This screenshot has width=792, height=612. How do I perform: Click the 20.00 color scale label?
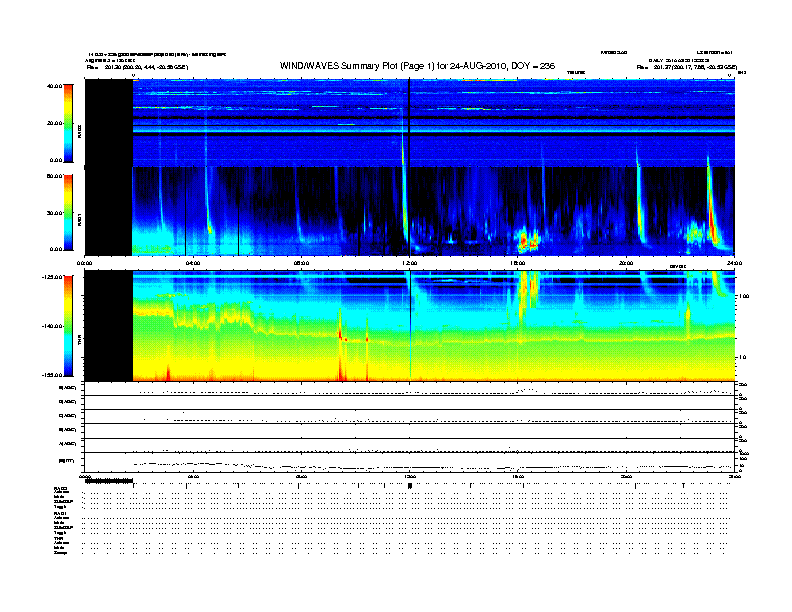point(54,123)
